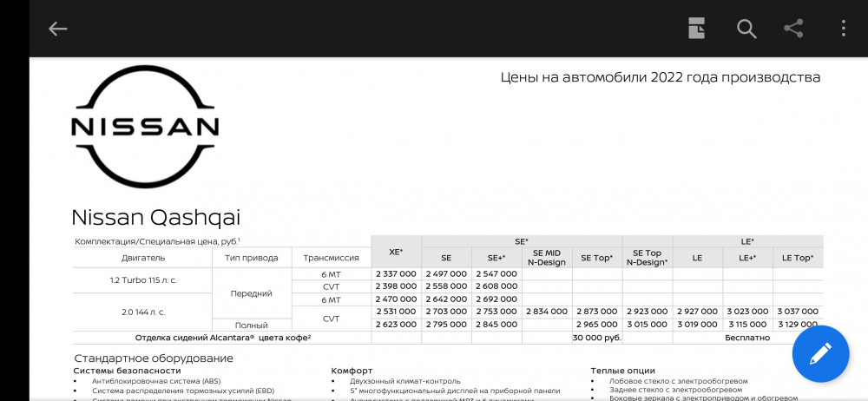
Task: Select the Nissan Qashqai title
Action: (x=155, y=217)
